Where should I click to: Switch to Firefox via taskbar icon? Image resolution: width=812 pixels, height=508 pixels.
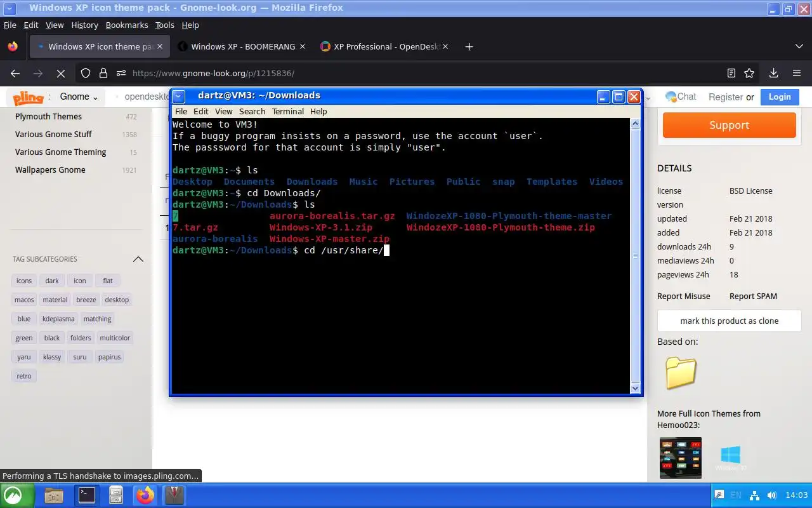click(x=146, y=495)
